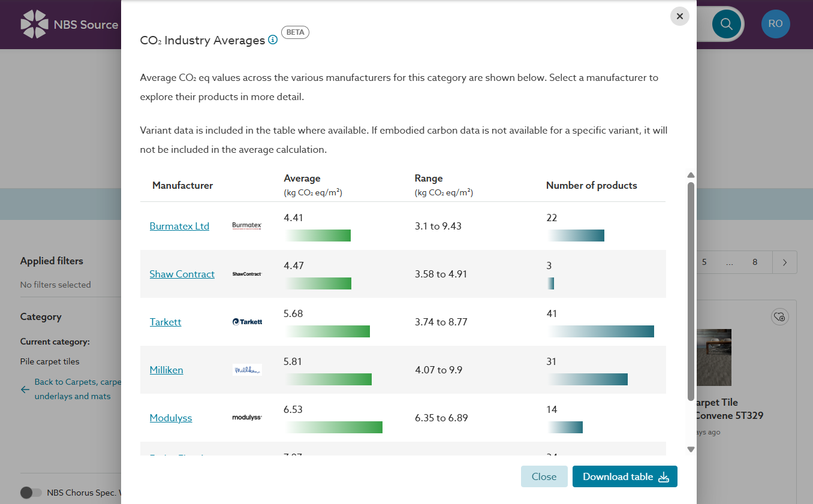This screenshot has height=504, width=813.
Task: Click the Average column header
Action: pyautogui.click(x=313, y=185)
